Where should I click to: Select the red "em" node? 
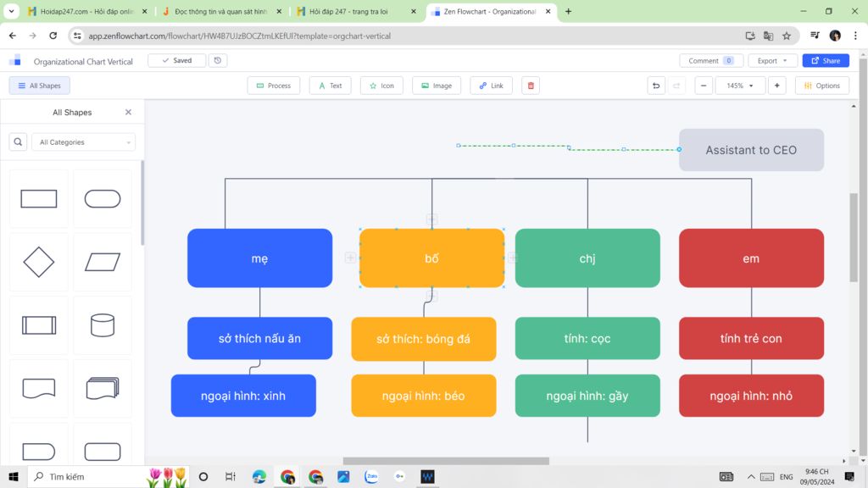[751, 258]
